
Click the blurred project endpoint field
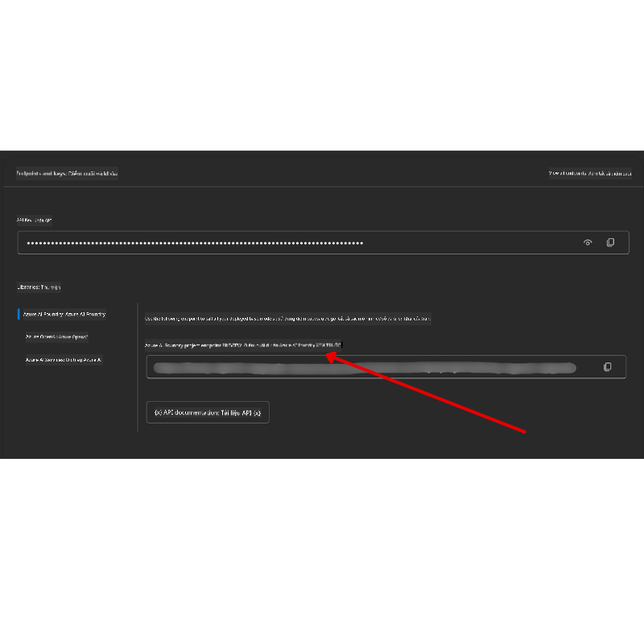[386, 367]
